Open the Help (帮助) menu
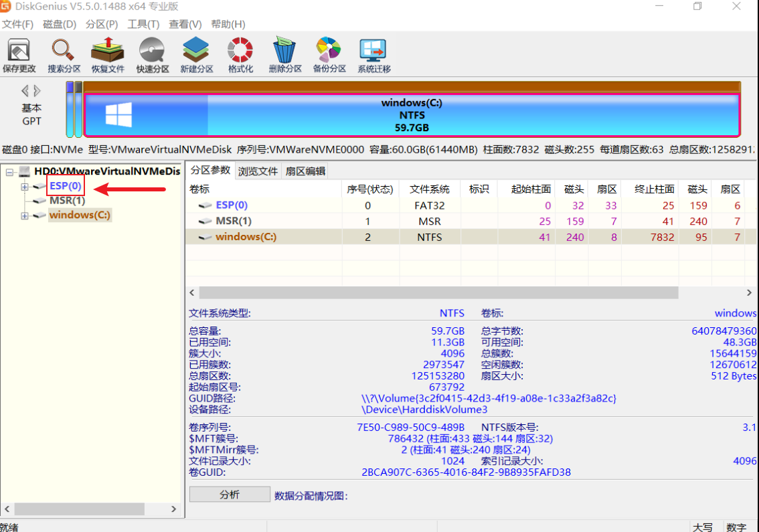The image size is (759, 532). pos(228,24)
